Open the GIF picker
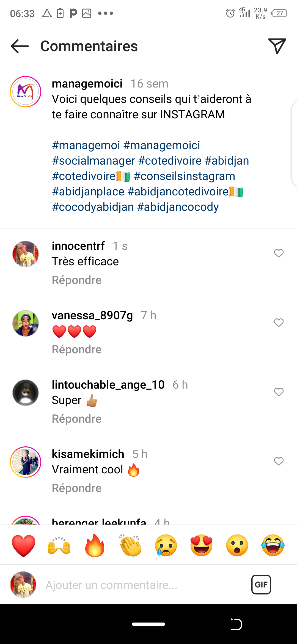Viewport: 297px width, 644px height. tap(261, 585)
